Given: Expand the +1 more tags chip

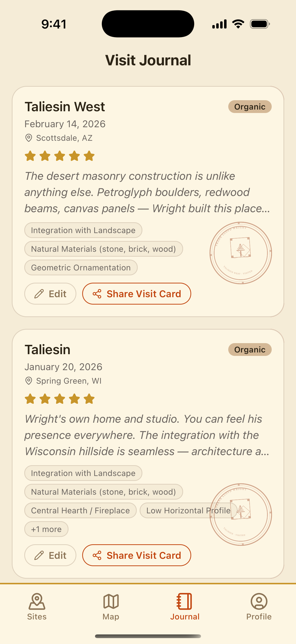Looking at the screenshot, I should pyautogui.click(x=46, y=529).
